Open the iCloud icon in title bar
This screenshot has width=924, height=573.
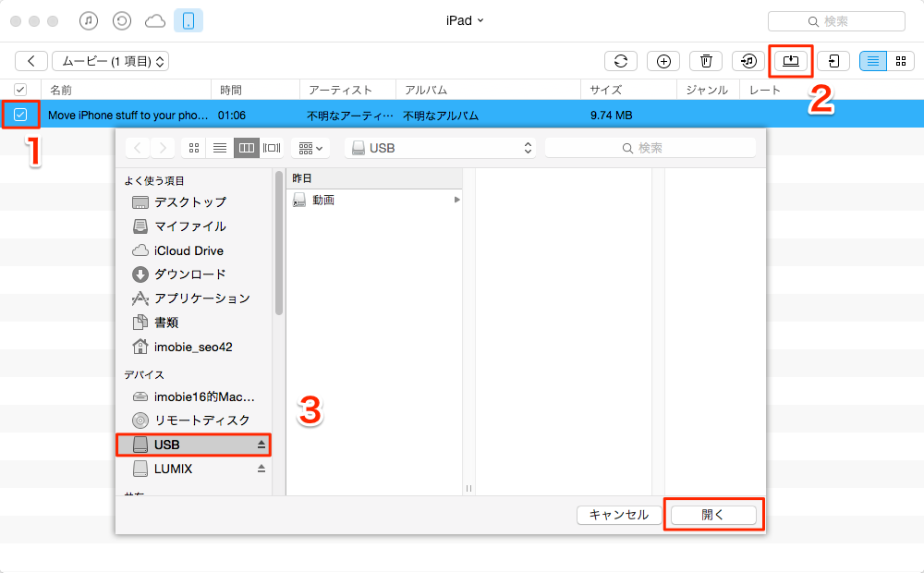[155, 21]
